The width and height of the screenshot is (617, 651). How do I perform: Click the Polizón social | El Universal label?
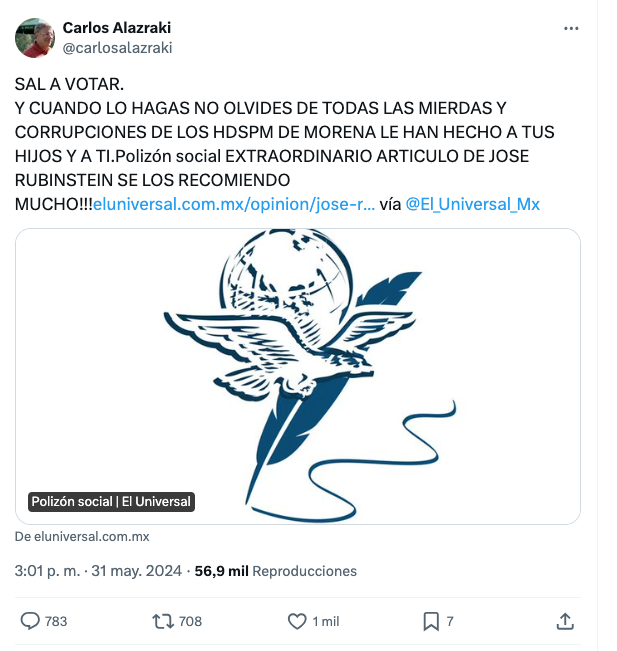click(111, 502)
